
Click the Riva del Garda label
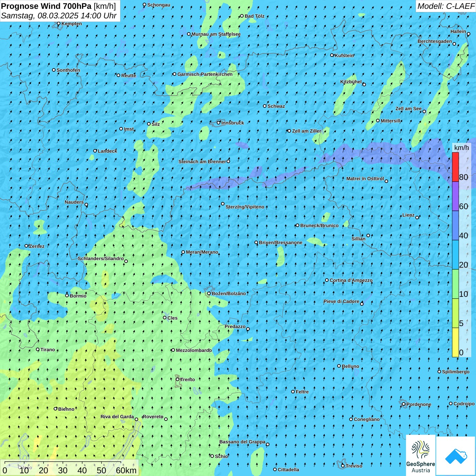pos(117,417)
